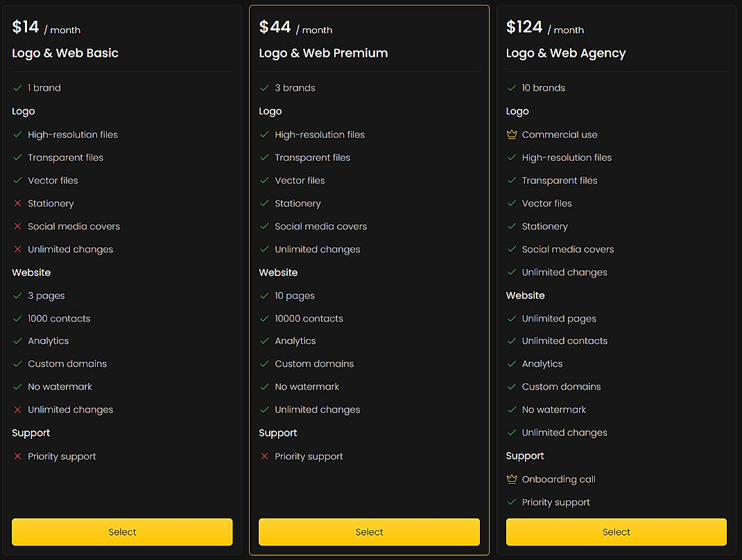Click the checkmark beside 1 brand

17,88
